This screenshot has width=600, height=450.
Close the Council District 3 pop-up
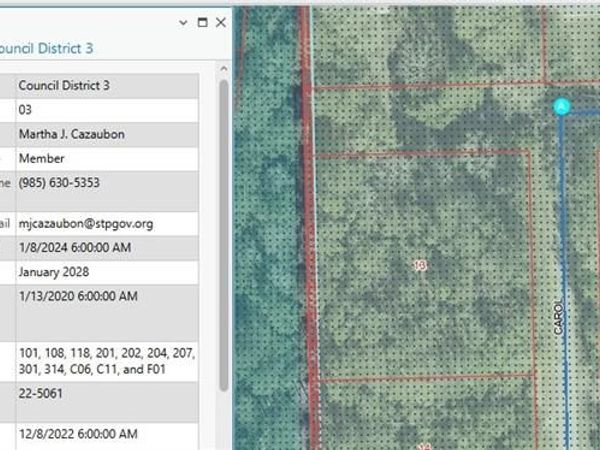tap(221, 22)
